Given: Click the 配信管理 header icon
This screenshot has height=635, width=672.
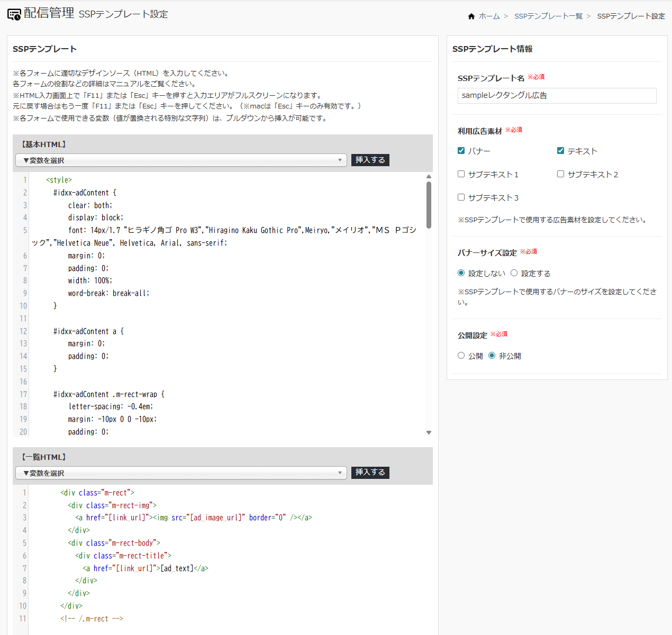Looking at the screenshot, I should 14,14.
